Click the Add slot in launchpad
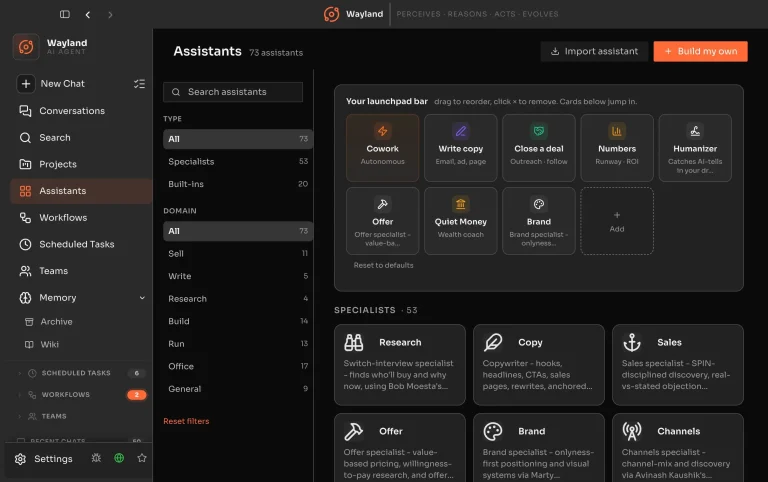 point(617,221)
